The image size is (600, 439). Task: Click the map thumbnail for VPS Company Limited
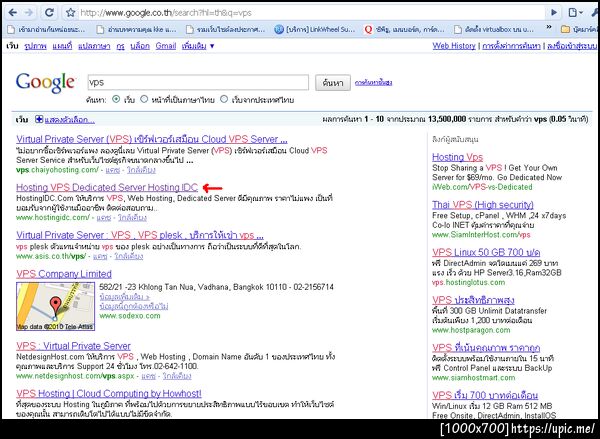[55, 307]
